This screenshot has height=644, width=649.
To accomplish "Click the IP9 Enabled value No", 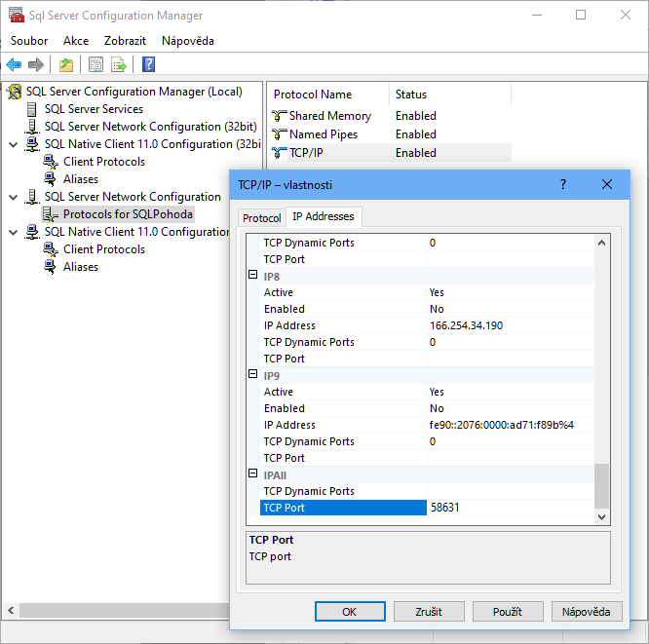I will (x=510, y=408).
